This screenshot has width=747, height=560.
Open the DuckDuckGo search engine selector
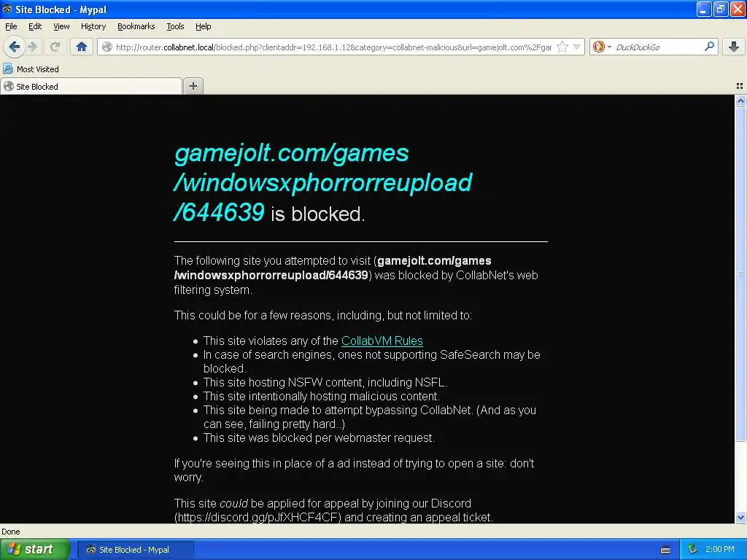(602, 47)
